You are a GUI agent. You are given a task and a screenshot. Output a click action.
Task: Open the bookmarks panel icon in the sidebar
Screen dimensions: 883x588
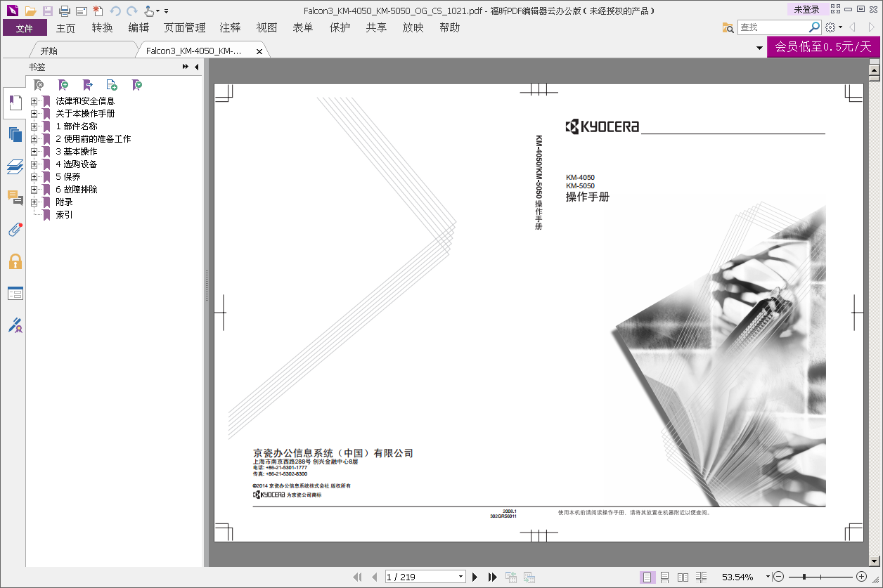tap(14, 104)
